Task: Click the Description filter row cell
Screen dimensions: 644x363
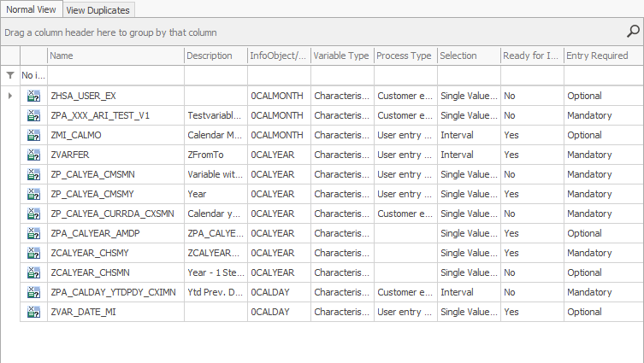Action: point(215,75)
